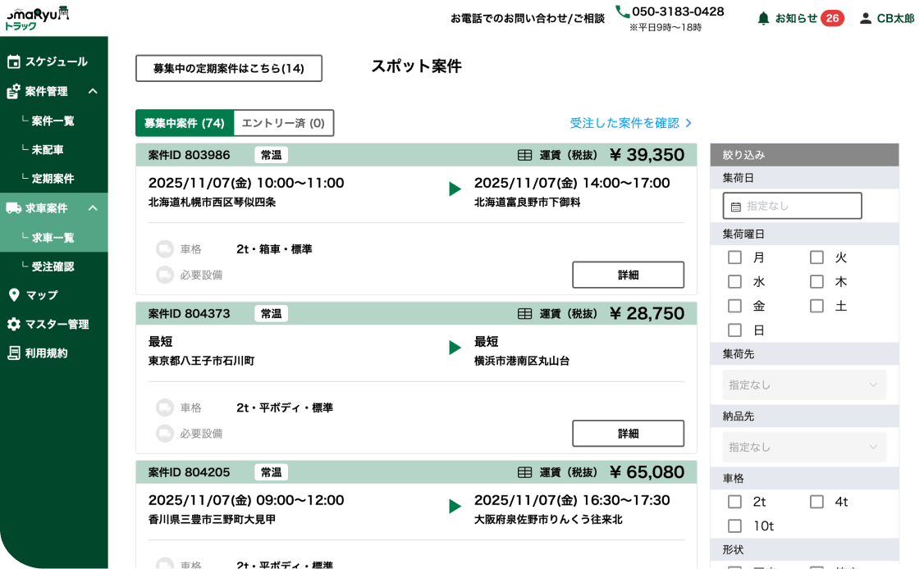924x569 pixels.
Task: Open the 納品先 dropdown
Action: pos(803,447)
